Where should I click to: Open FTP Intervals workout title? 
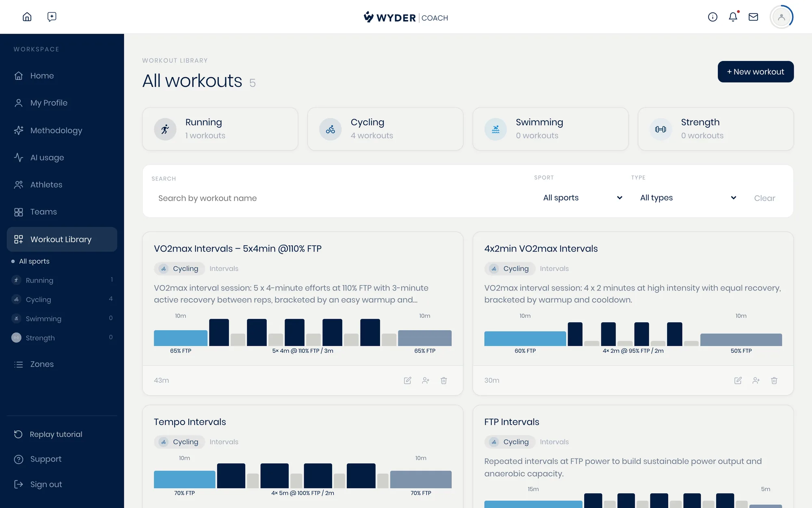[x=512, y=422]
